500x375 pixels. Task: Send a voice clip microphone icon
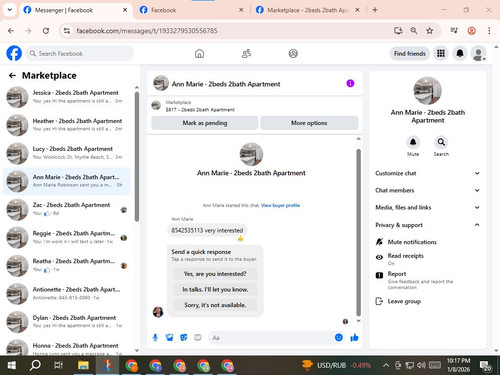[x=155, y=338]
